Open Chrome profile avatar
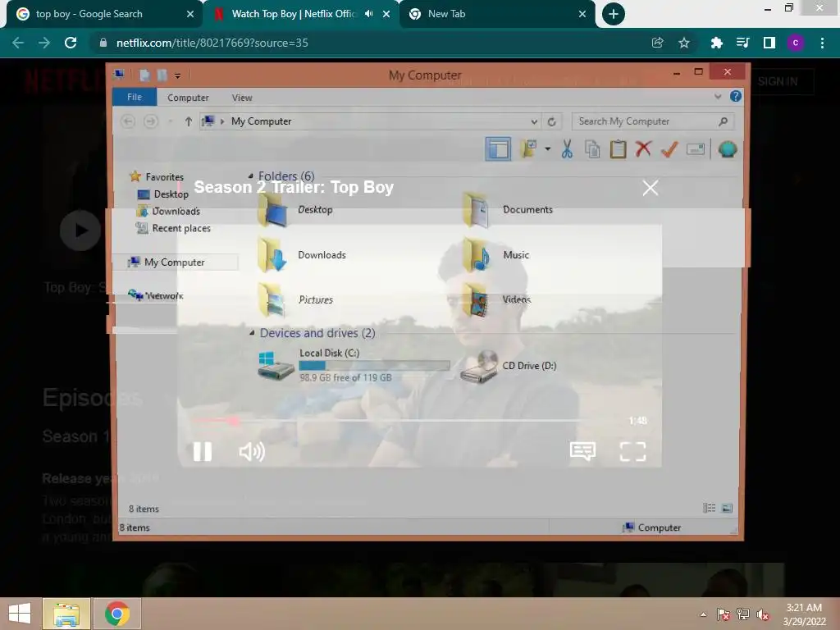840x630 pixels. point(796,43)
